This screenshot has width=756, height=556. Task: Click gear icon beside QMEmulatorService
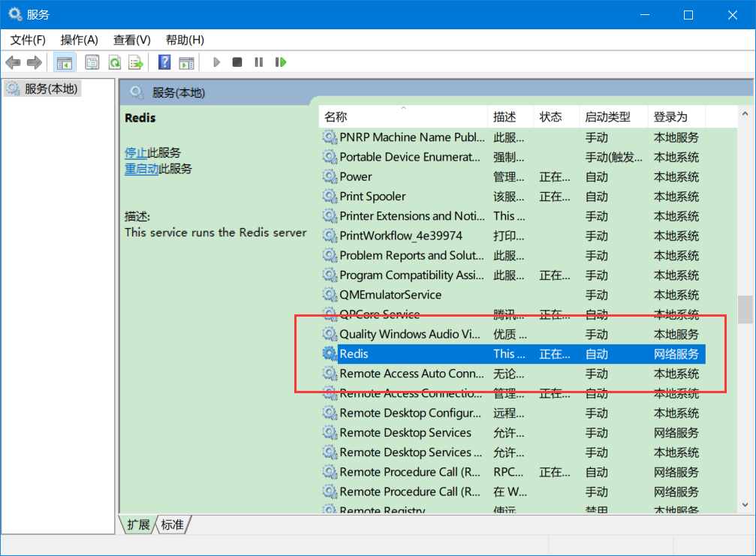point(330,295)
